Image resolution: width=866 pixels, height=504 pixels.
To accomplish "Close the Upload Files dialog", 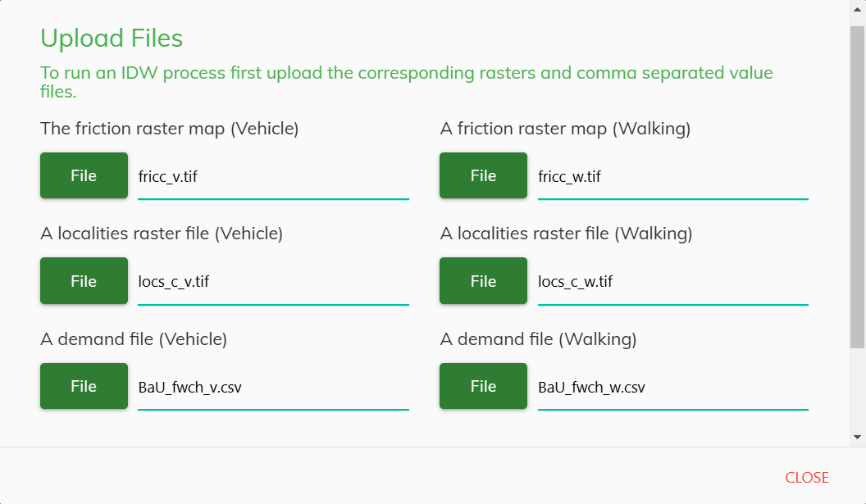I will [806, 478].
